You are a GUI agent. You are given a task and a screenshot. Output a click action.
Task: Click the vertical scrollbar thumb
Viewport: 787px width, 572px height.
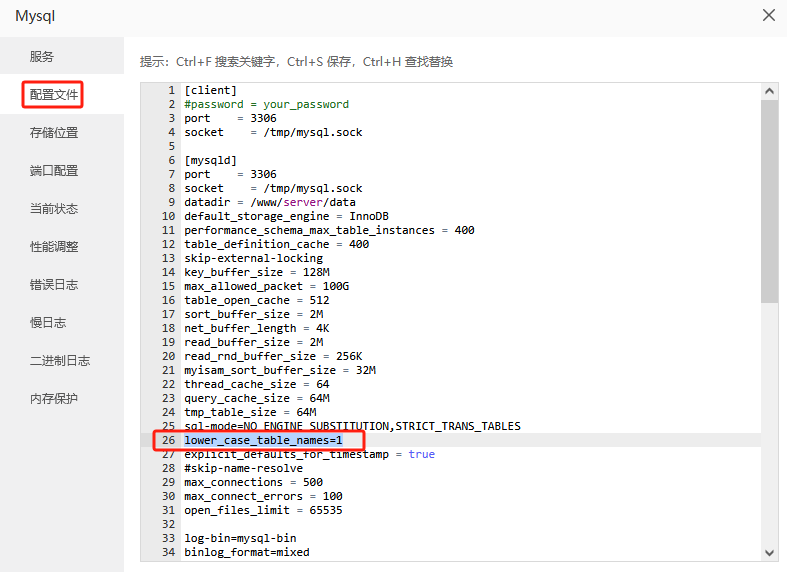pyautogui.click(x=769, y=201)
